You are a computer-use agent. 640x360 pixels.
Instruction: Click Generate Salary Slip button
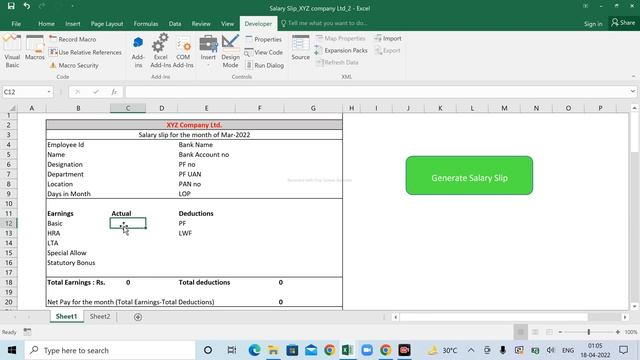469,176
